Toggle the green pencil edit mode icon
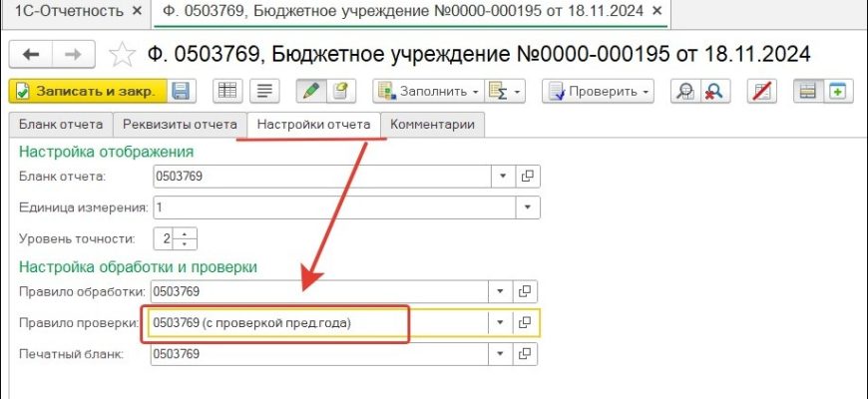868x399 pixels. click(x=312, y=91)
